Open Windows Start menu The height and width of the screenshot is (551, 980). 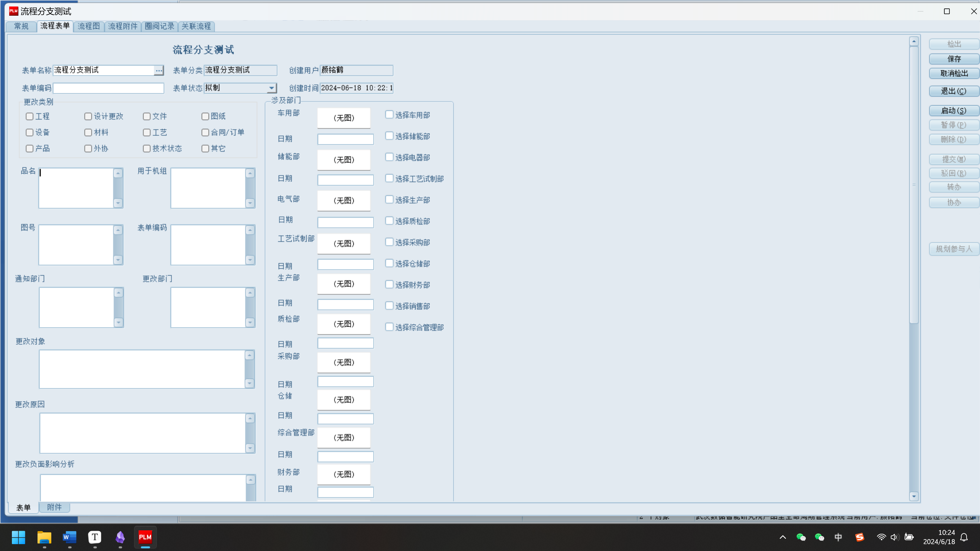tap(18, 537)
